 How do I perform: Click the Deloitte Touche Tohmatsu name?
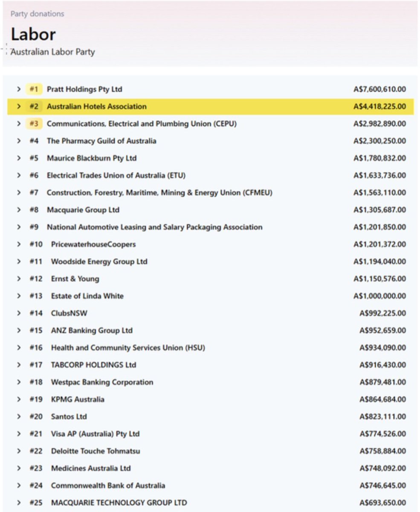(x=96, y=451)
